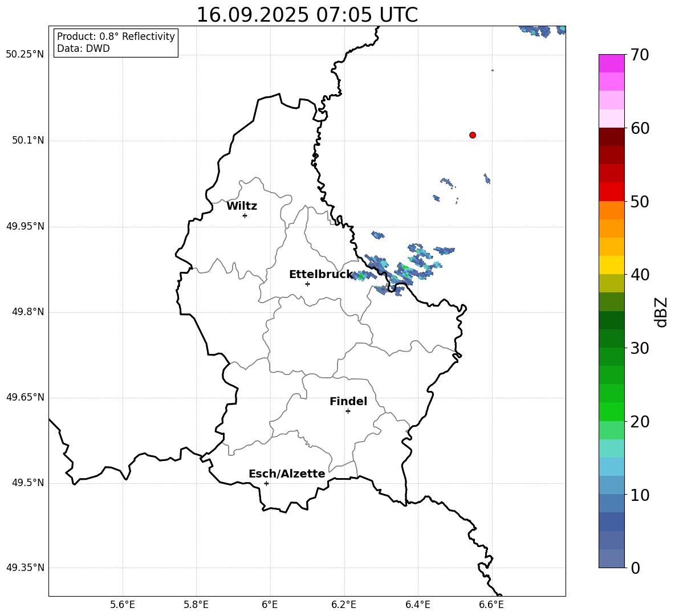Click the Esch/Alzette city label

(287, 474)
